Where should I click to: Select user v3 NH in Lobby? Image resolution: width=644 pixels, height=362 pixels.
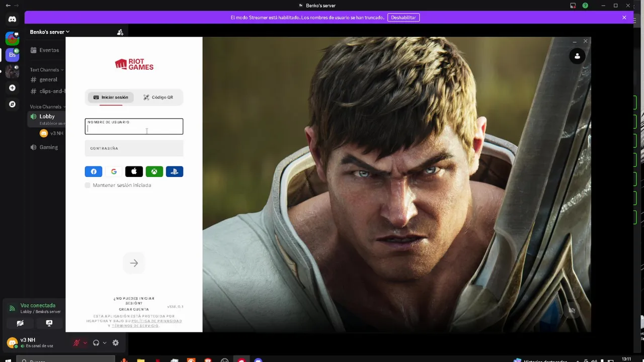click(52, 133)
